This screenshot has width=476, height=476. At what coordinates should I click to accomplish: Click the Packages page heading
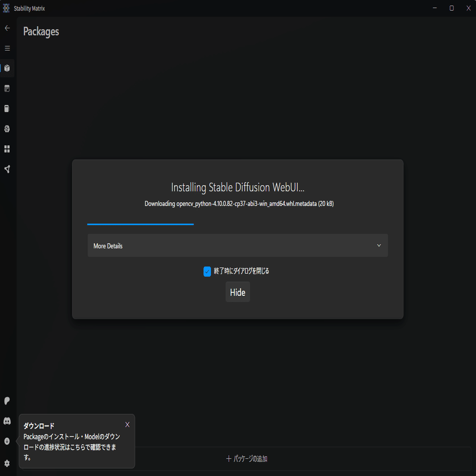tap(41, 32)
